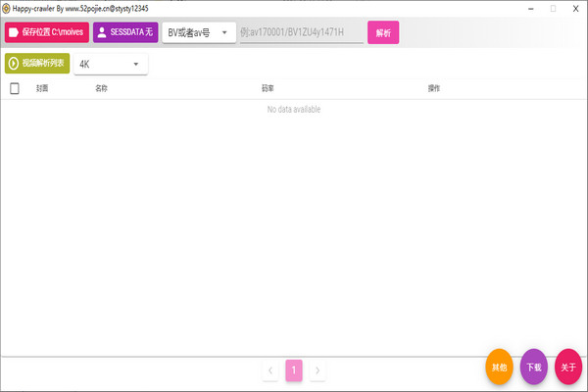Click the orange 其他 round button
This screenshot has height=392, width=588.
500,367
